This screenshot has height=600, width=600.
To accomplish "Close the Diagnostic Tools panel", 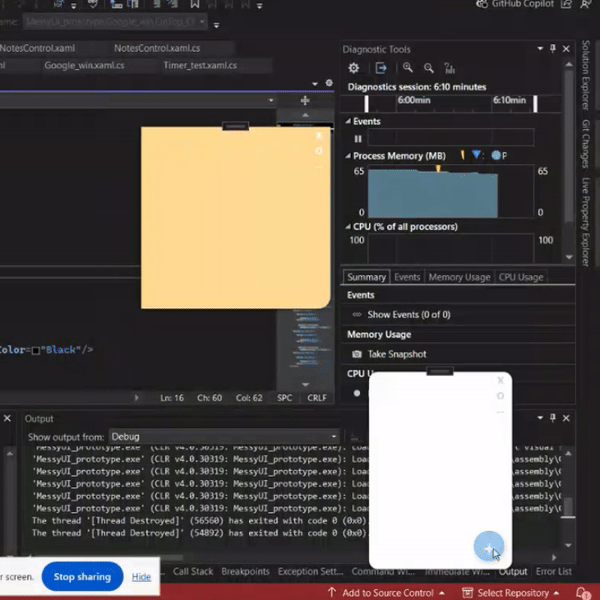I will pos(566,49).
